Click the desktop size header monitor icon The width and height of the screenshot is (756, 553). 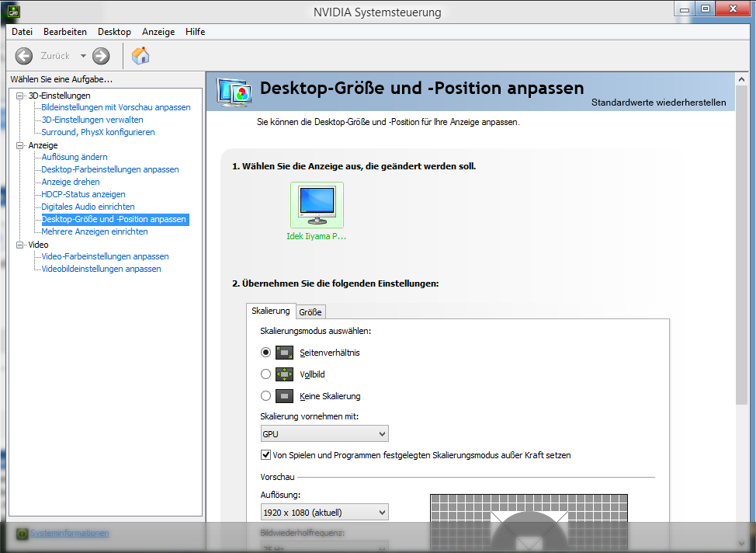[x=234, y=92]
